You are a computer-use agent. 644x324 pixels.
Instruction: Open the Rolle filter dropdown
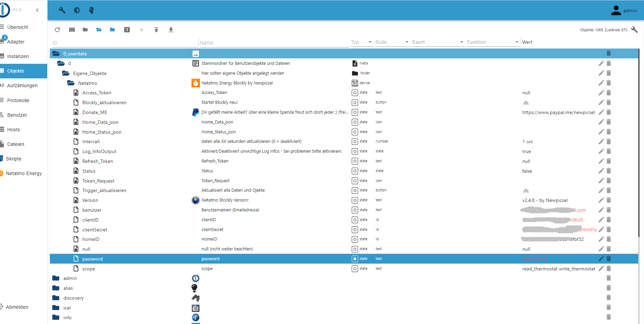click(392, 42)
